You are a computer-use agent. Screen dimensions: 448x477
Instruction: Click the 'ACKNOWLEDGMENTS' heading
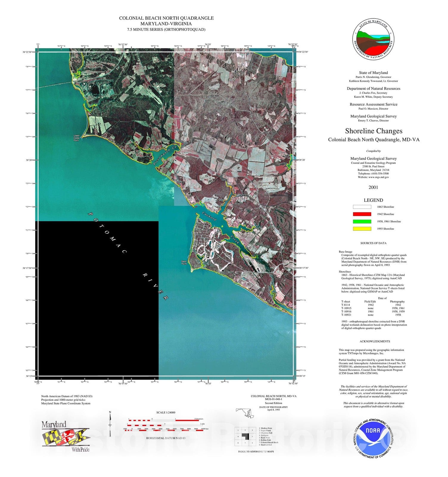point(374,341)
